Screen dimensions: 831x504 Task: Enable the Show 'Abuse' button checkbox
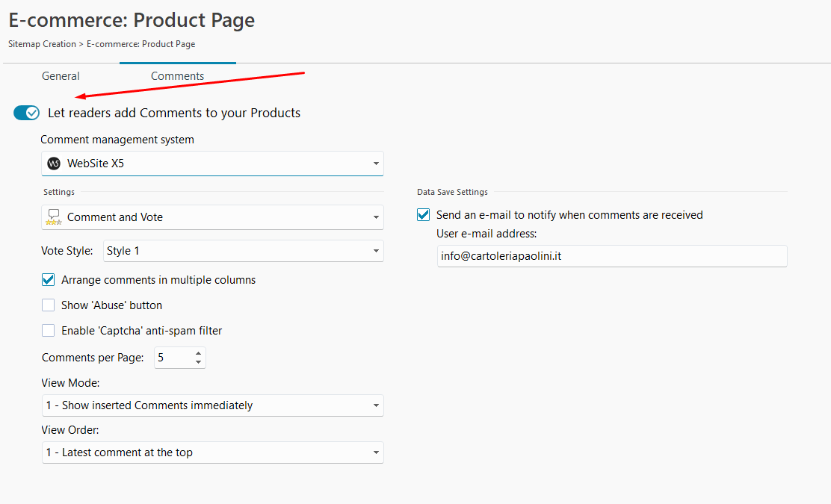tap(49, 305)
